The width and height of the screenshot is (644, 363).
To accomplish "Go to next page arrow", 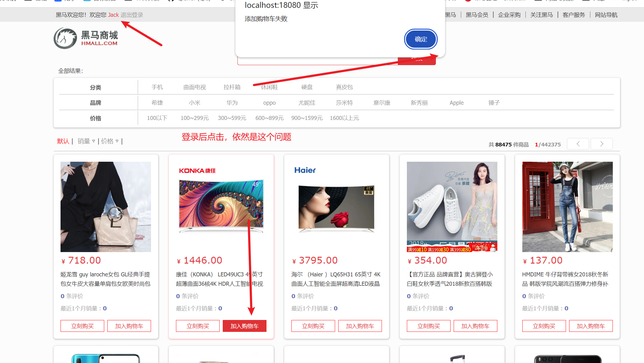I will (x=602, y=144).
